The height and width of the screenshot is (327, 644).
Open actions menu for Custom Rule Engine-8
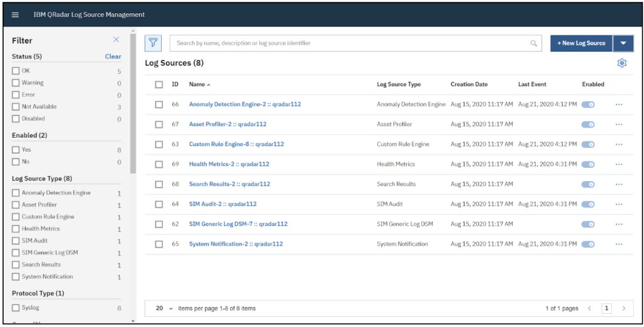pos(619,144)
